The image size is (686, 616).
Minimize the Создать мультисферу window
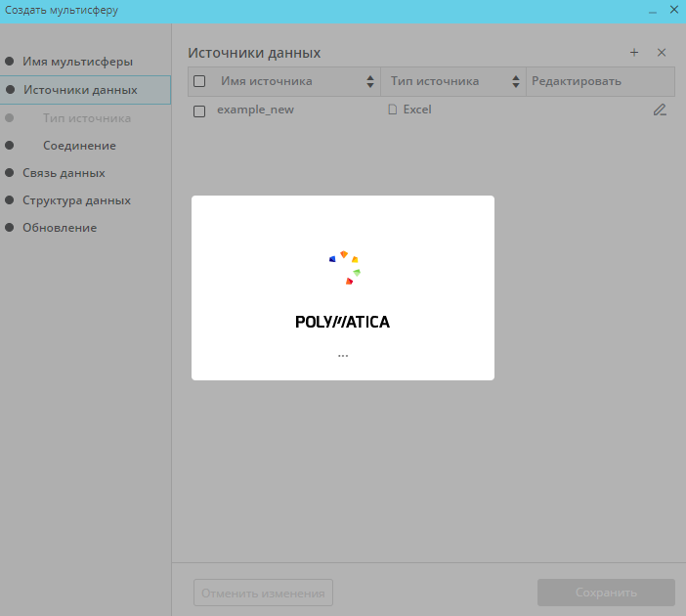[x=653, y=11]
